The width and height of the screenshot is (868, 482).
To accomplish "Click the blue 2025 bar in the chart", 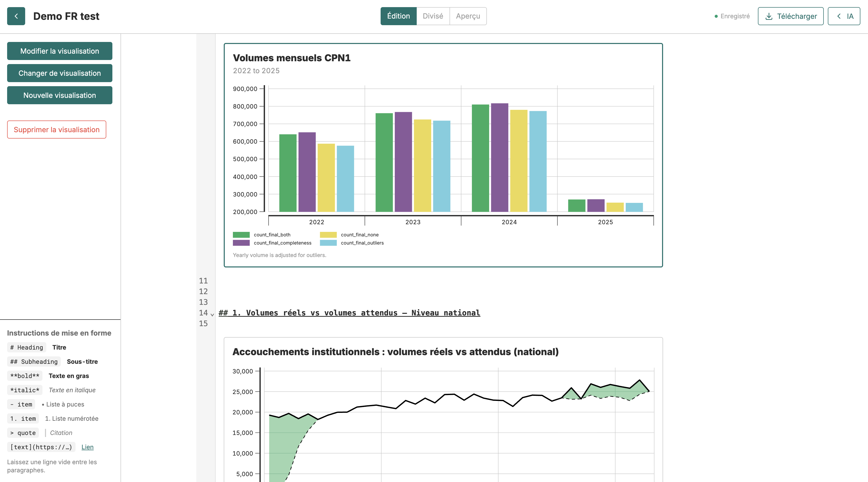I will [634, 207].
